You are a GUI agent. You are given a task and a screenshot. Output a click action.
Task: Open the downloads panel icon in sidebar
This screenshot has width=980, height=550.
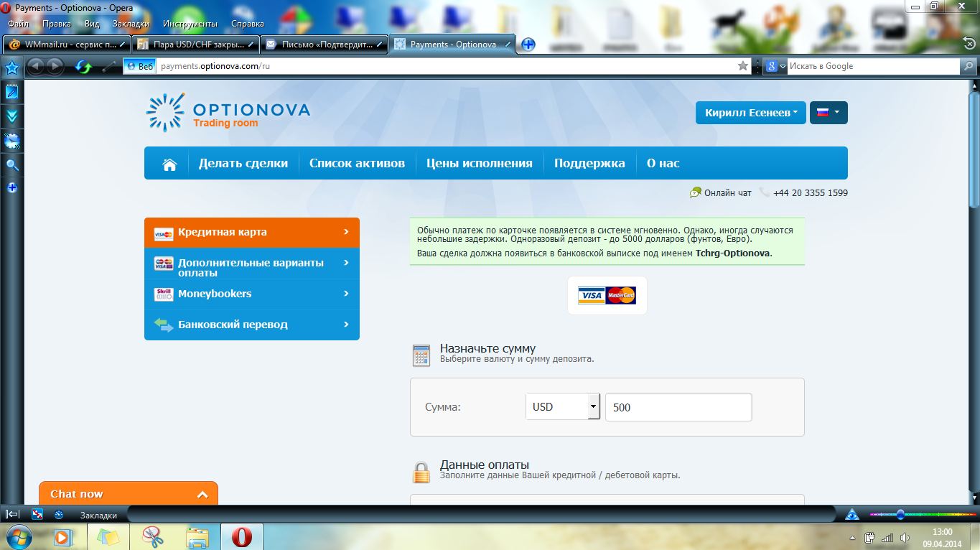[11, 116]
